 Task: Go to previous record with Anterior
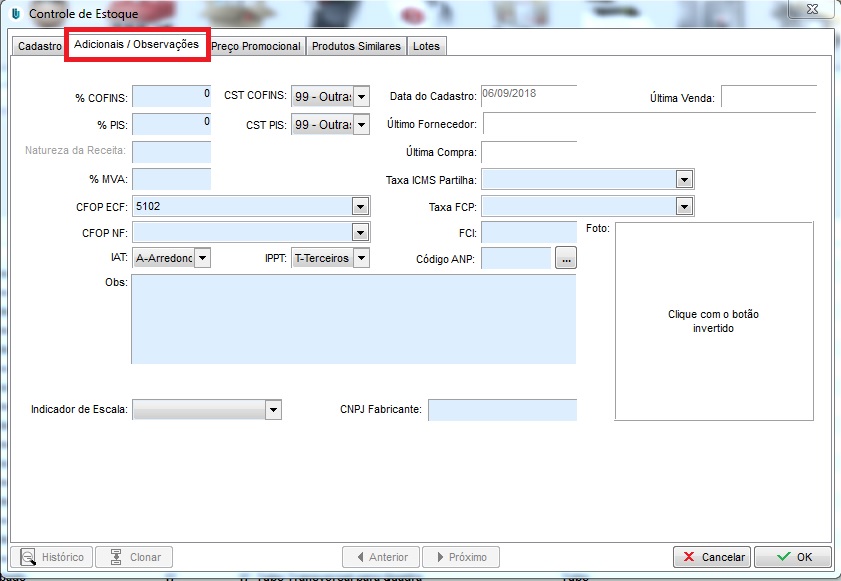(379, 557)
